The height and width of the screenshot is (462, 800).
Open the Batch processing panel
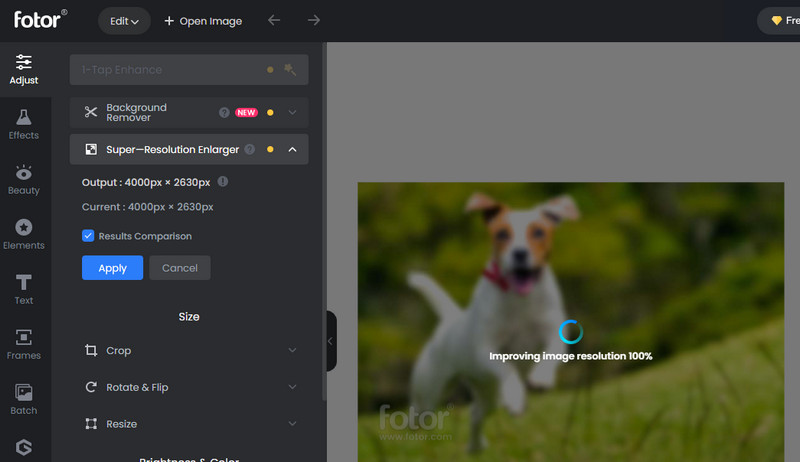click(x=24, y=399)
